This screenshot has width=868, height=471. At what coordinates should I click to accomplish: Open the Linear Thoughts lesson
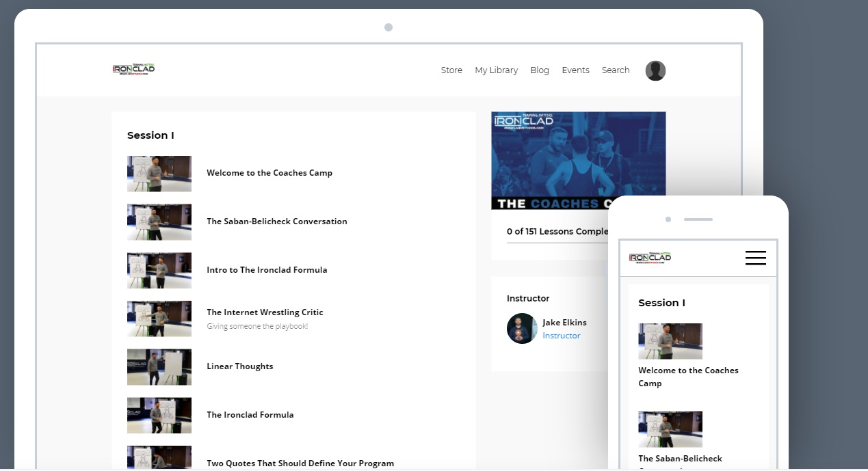[x=240, y=366]
